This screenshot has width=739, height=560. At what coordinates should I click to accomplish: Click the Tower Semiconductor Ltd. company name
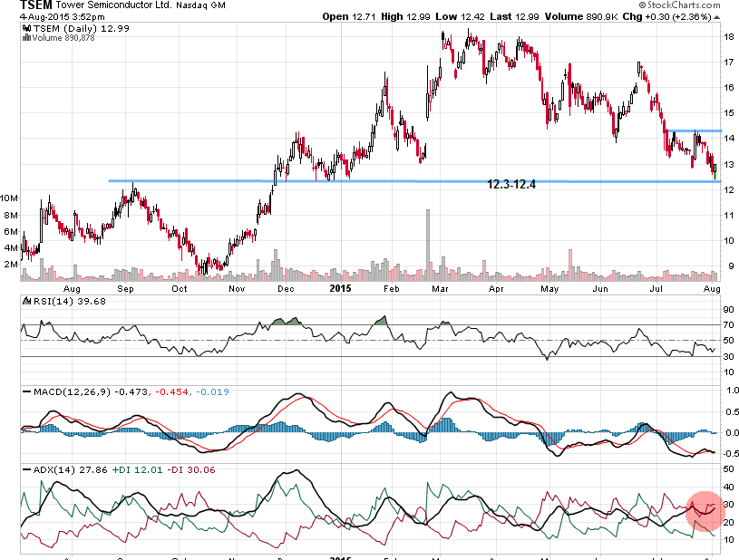pos(113,5)
